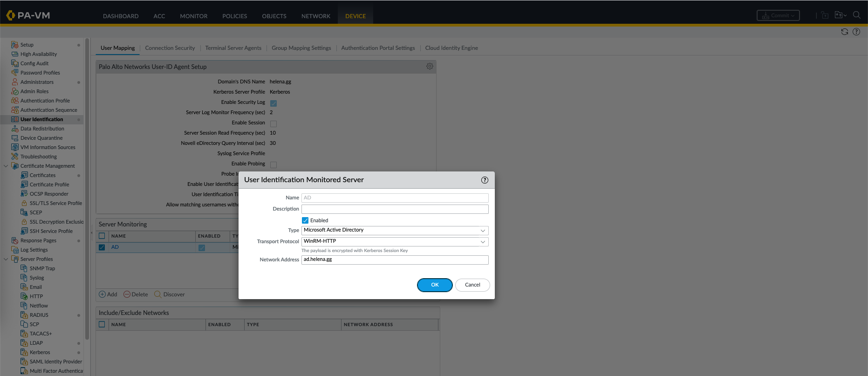Screen dimensions: 868x376
Task: Switch to the Group Mapping Settings tab
Action: [x=301, y=48]
